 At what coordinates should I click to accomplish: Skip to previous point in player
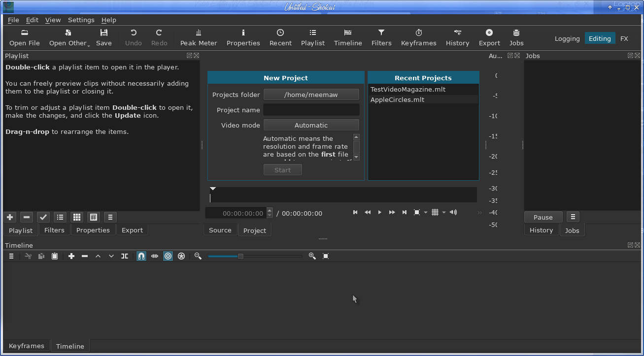pos(355,212)
